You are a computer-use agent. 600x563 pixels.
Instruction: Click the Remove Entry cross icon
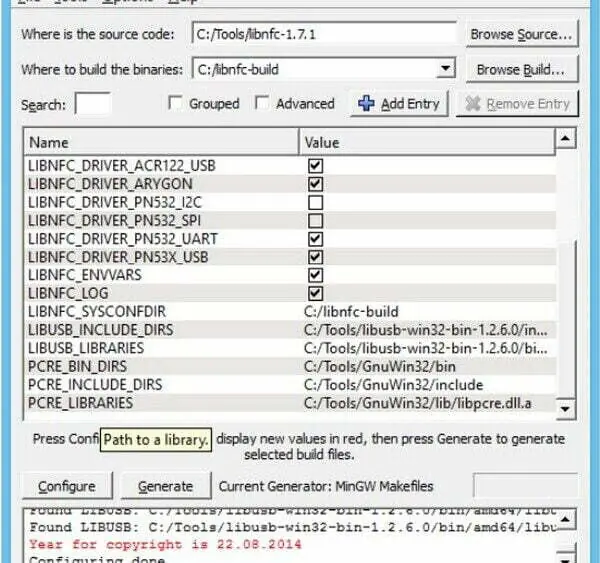pyautogui.click(x=473, y=104)
